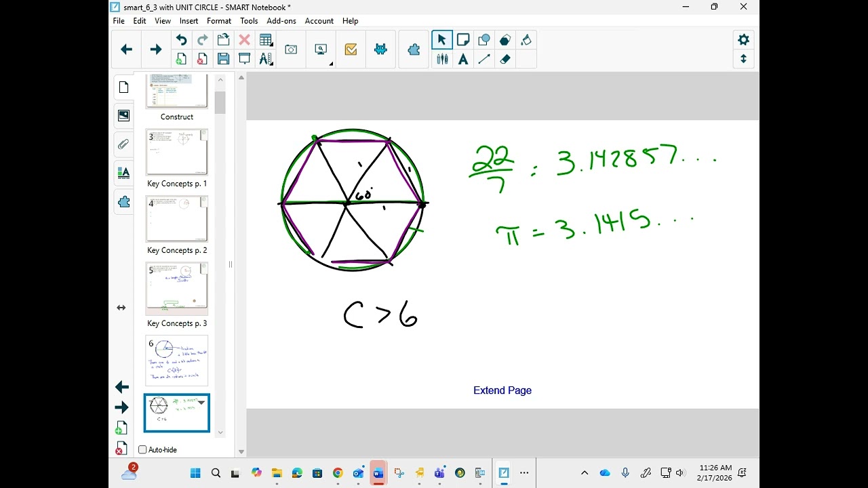868x488 pixels.
Task: Open the current page thumbnail dropdown arrow
Action: pyautogui.click(x=201, y=403)
